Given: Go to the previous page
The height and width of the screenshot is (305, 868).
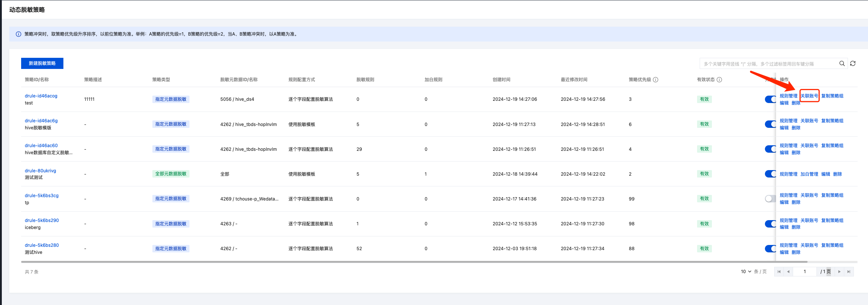Looking at the screenshot, I should [788, 272].
